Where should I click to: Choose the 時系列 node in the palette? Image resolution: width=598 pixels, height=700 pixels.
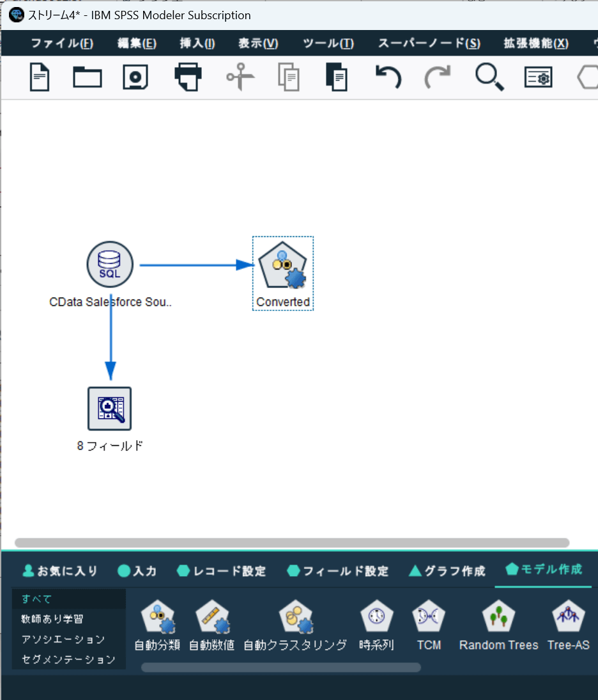point(376,625)
